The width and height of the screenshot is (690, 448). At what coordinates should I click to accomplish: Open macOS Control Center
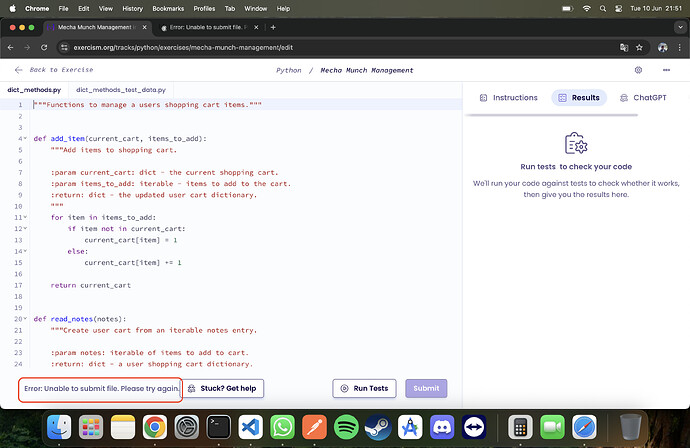click(618, 8)
